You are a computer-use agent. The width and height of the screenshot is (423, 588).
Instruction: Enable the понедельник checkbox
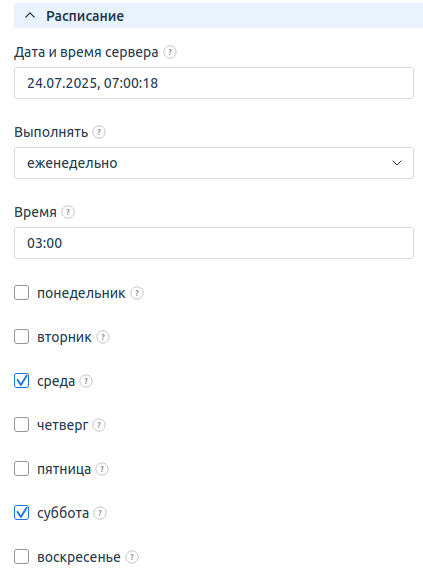(21, 293)
